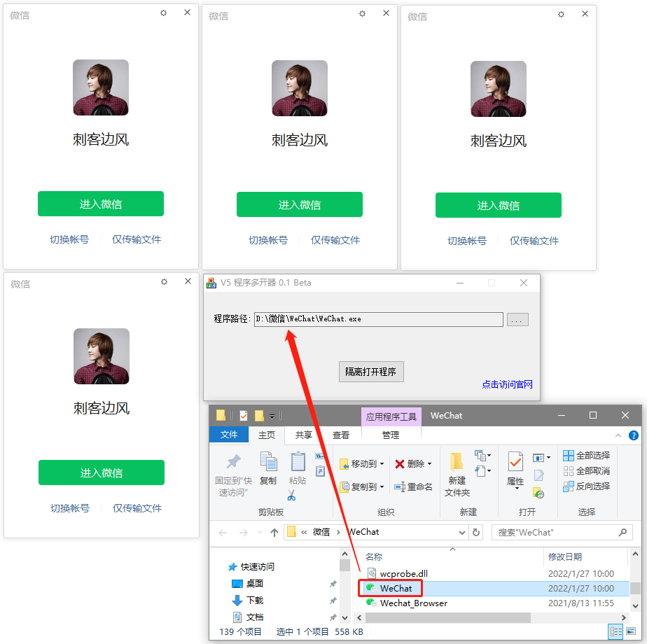Click the browse "..." button beside program path
The image size is (647, 644).
[517, 320]
